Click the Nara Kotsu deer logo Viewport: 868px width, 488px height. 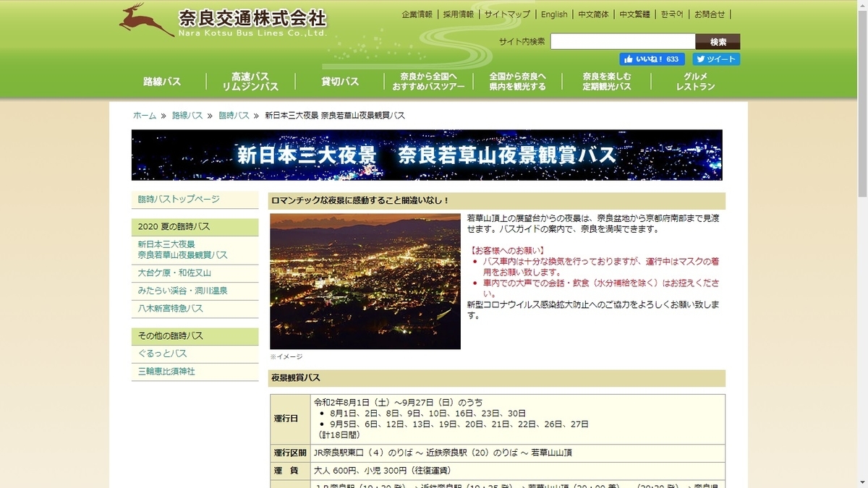pyautogui.click(x=145, y=20)
